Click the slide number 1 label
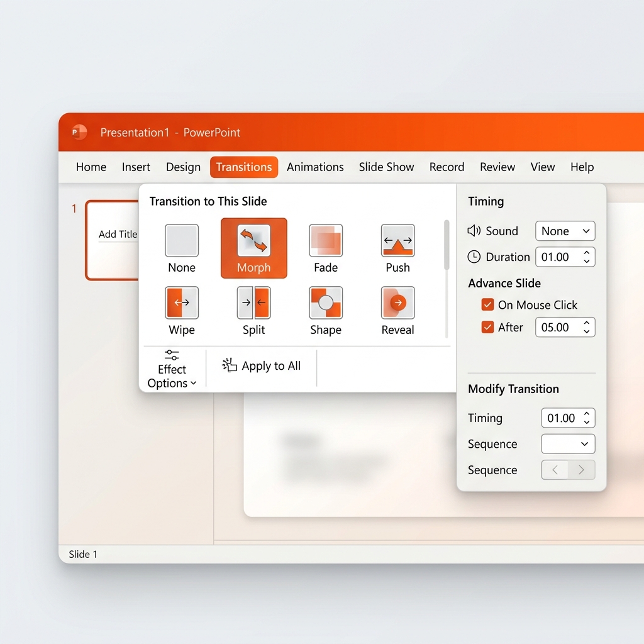The height and width of the screenshot is (644, 644). pyautogui.click(x=74, y=209)
